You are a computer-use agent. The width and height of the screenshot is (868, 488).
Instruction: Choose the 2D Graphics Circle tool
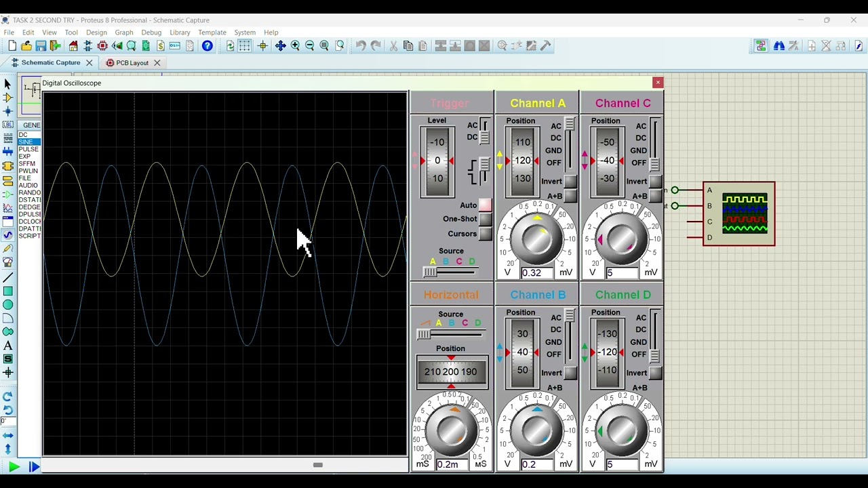(7, 304)
